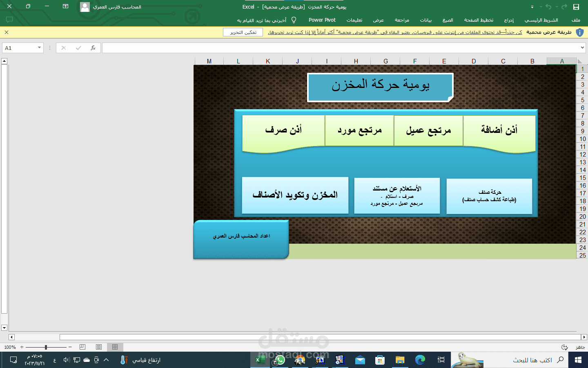
Task: Click the horizontal scrollbar right arrow
Action: click(584, 337)
